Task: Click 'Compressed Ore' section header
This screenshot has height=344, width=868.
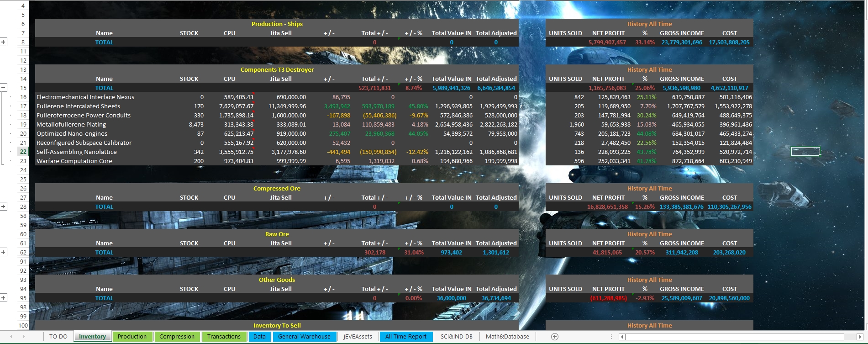Action: (277, 188)
